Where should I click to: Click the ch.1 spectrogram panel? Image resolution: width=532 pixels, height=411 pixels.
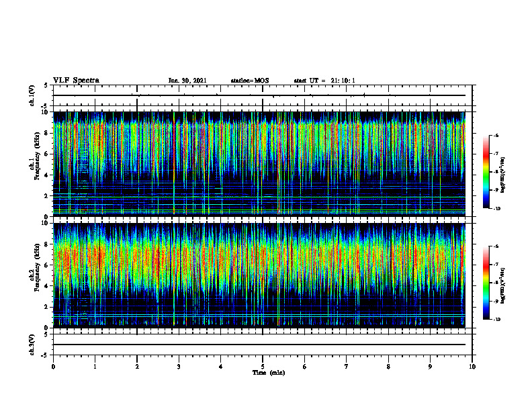tap(259, 164)
